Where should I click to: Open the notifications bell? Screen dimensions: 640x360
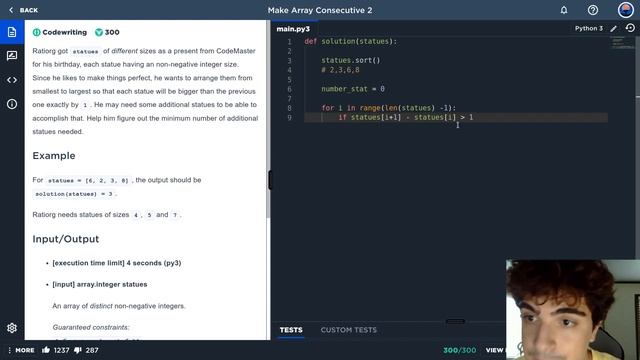(564, 10)
